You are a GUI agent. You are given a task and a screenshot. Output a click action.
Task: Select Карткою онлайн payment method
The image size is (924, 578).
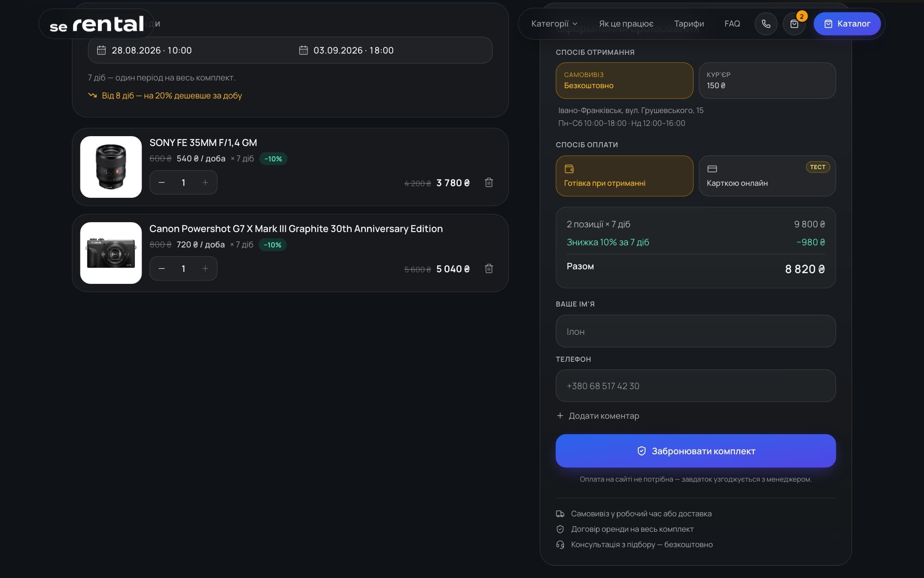767,176
